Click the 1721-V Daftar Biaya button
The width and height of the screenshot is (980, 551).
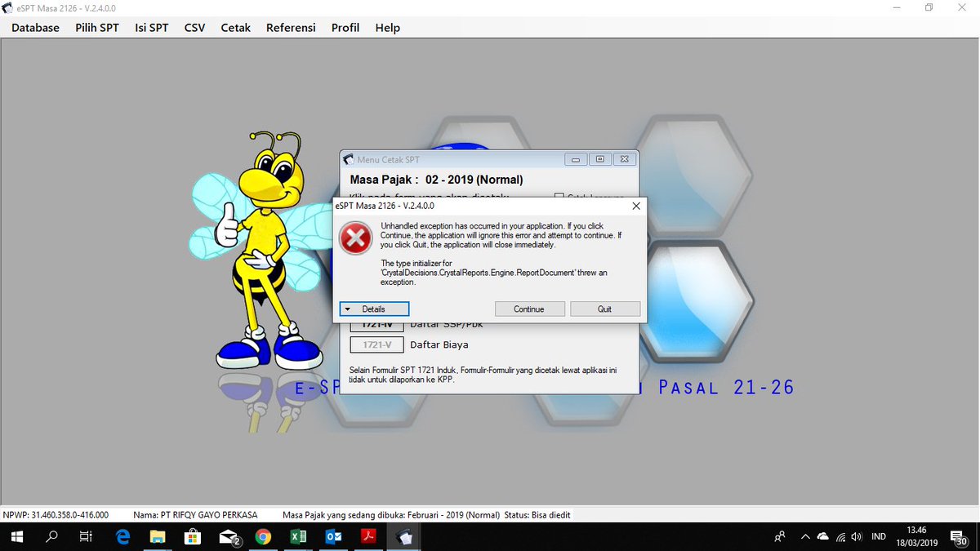376,344
